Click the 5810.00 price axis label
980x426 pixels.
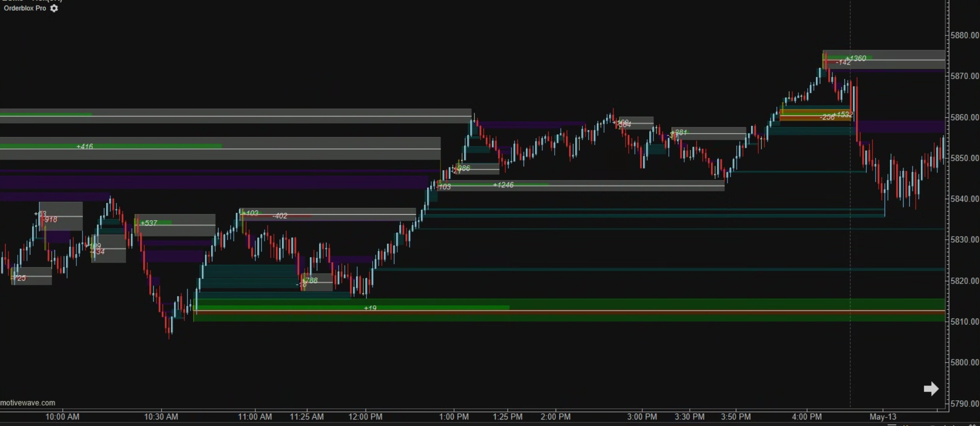(964, 322)
